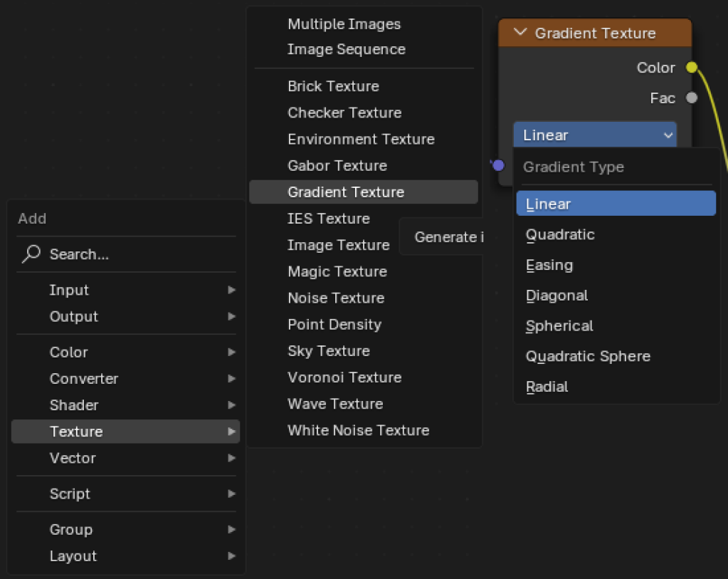Click the yellow Color output socket

point(691,68)
